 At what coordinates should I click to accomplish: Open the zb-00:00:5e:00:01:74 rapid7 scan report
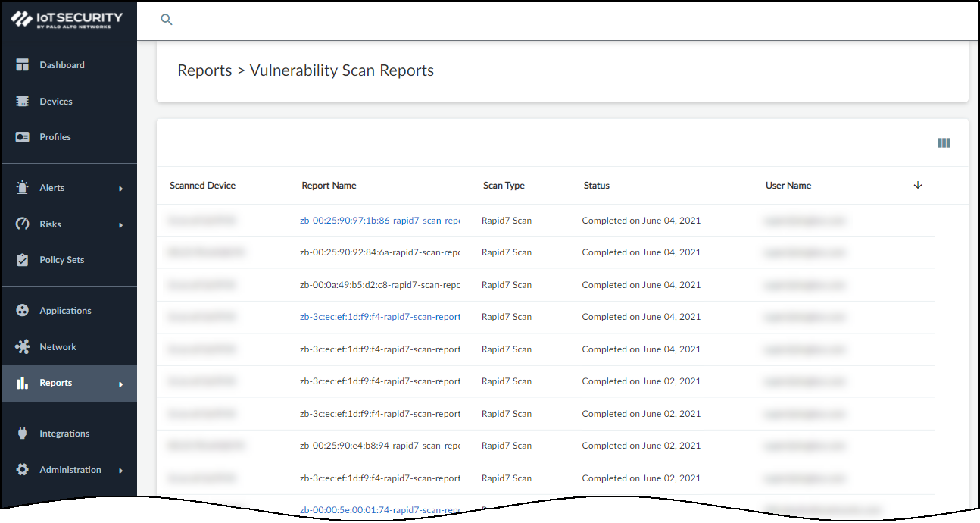point(379,510)
